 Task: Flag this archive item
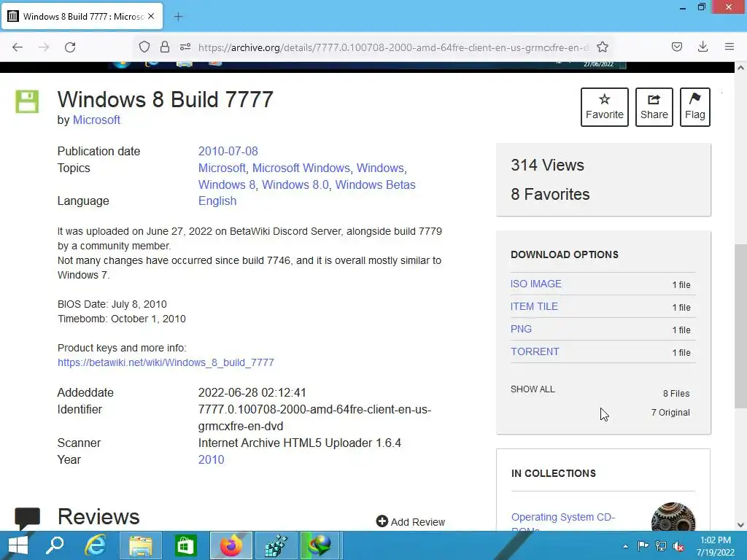tap(695, 107)
